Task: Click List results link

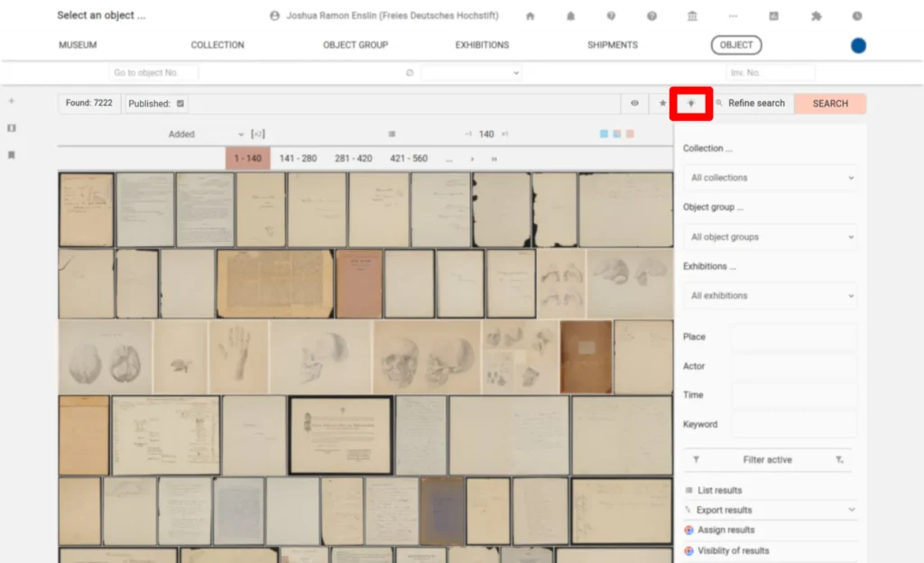Action: pyautogui.click(x=719, y=490)
